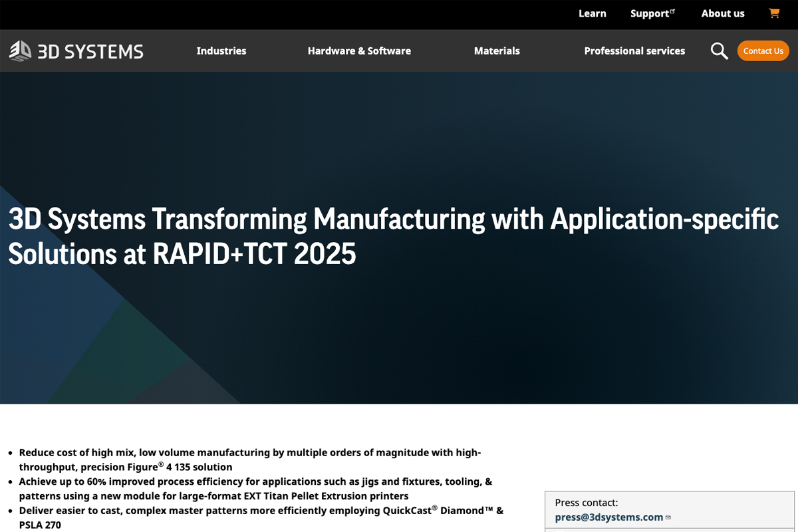Expand Hardware & Software menu

point(359,51)
